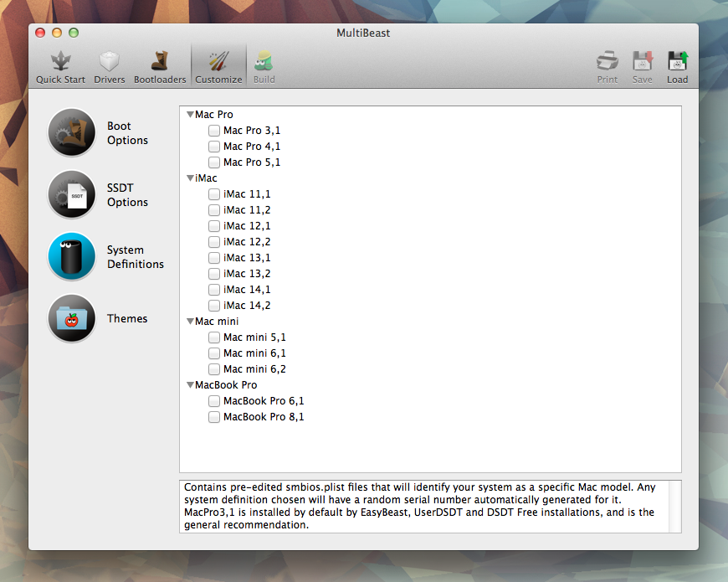Viewport: 728px width, 582px height.
Task: Open SSDT Options sidebar icon
Action: (71, 194)
